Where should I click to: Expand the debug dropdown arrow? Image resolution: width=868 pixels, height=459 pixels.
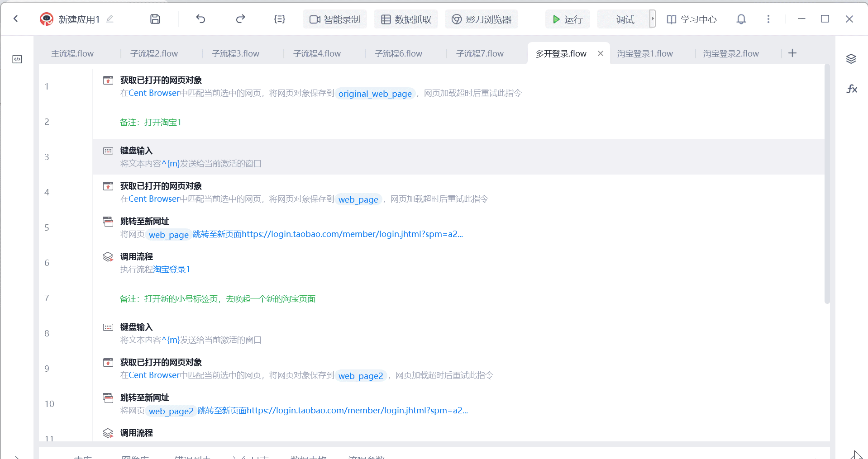652,19
